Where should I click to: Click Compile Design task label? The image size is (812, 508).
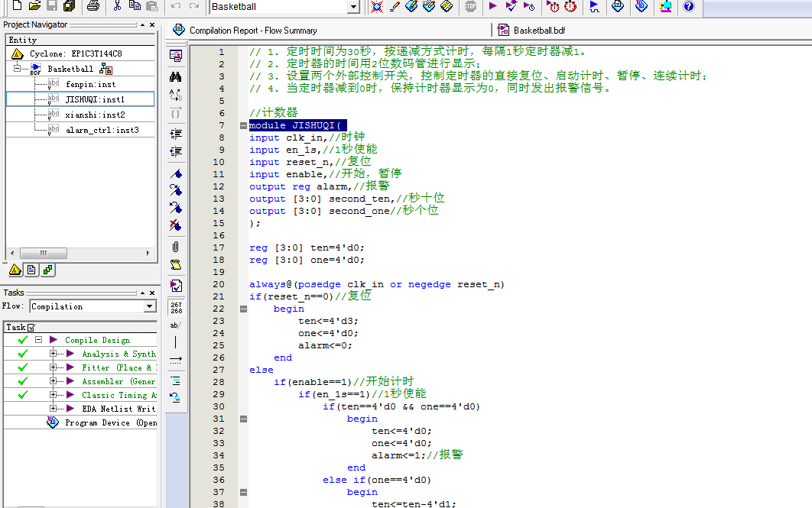point(97,341)
